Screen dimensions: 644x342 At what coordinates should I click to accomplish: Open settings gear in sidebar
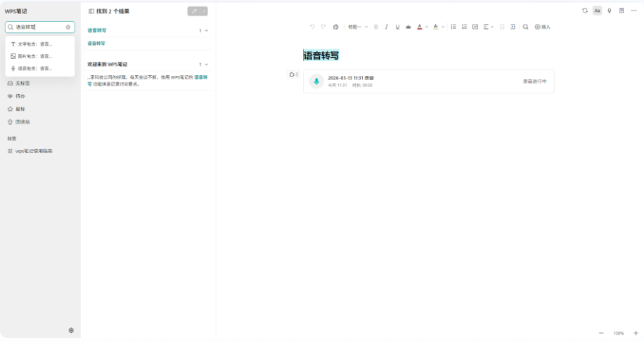point(71,330)
